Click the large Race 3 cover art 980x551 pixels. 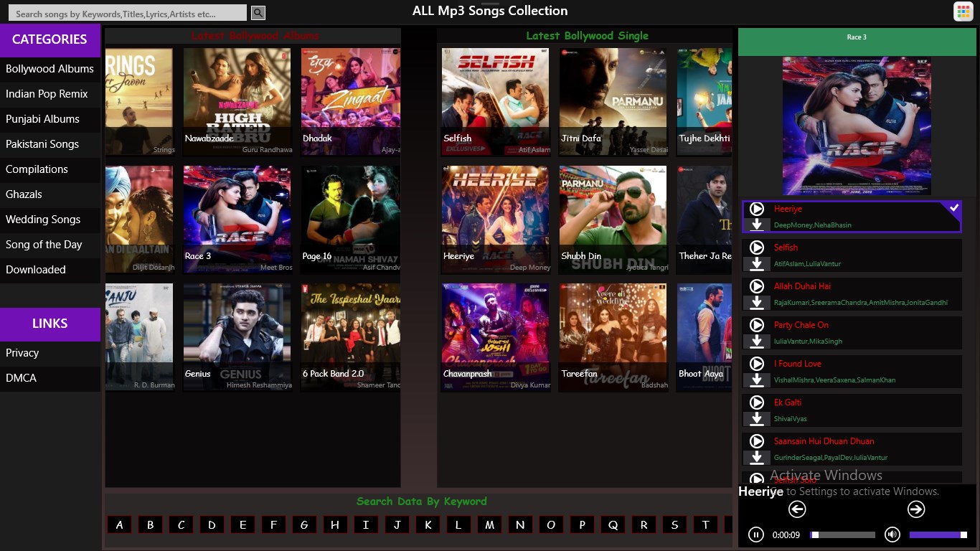(x=857, y=126)
